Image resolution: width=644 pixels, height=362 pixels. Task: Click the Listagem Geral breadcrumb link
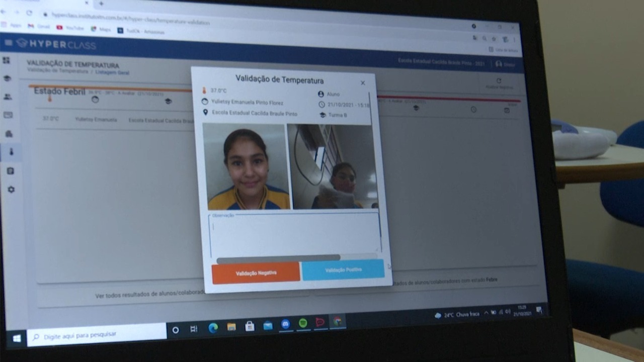click(x=112, y=73)
